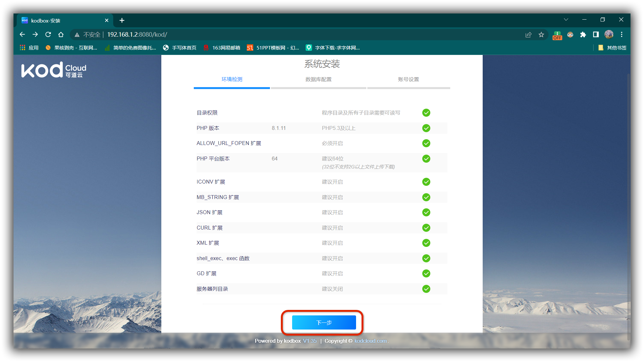Open the green OFF extension icon
This screenshot has width=644, height=362.
click(557, 35)
